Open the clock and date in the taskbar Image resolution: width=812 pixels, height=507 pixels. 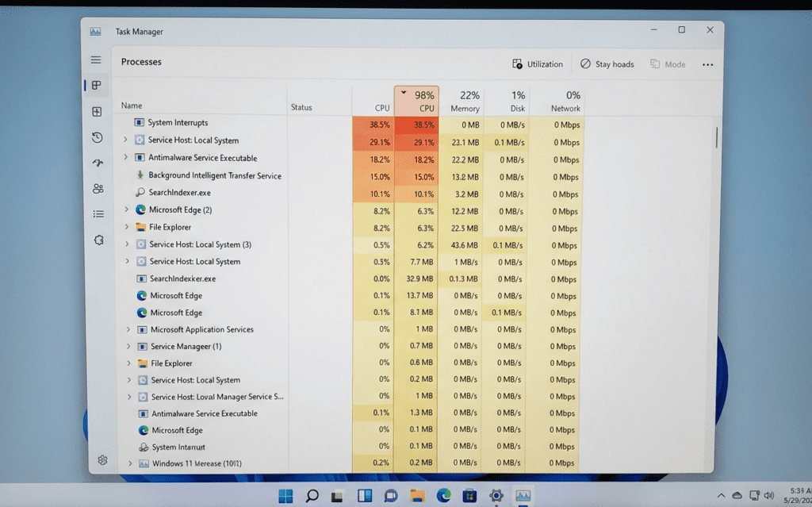point(798,495)
